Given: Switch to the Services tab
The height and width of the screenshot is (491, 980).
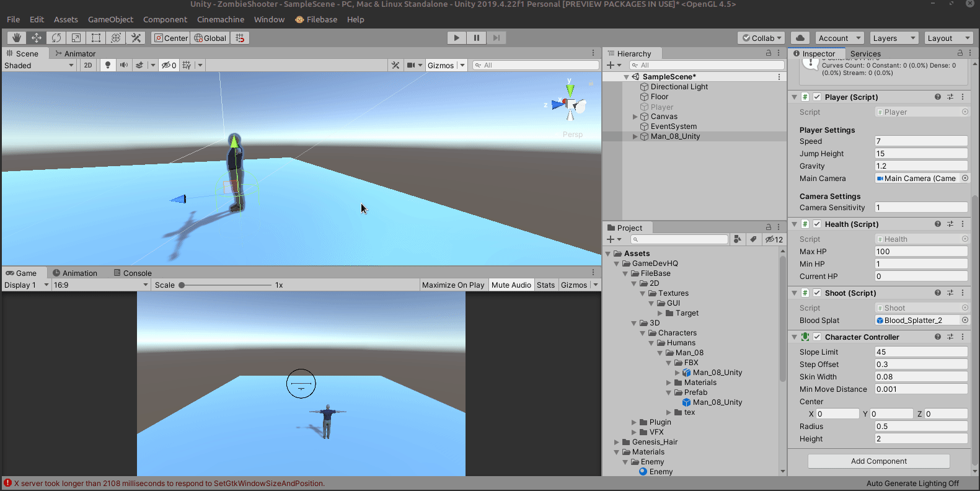Looking at the screenshot, I should 865,53.
